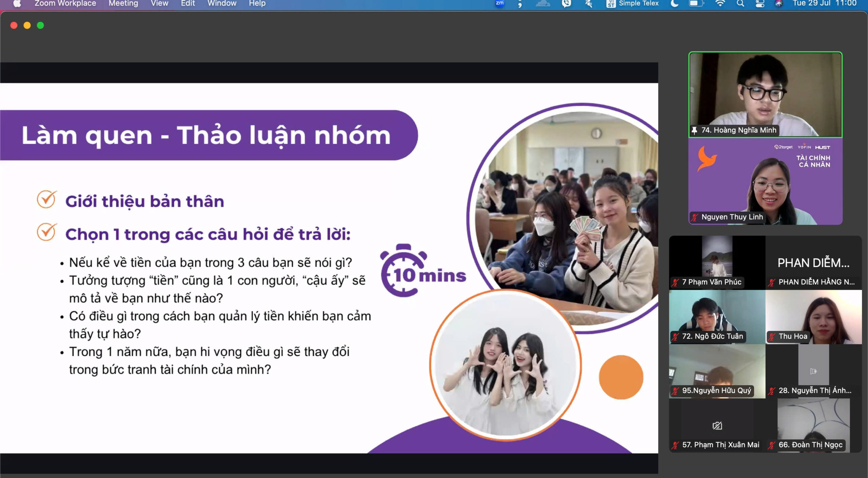Open the Edit menu
The image size is (868, 478).
pyautogui.click(x=188, y=3)
